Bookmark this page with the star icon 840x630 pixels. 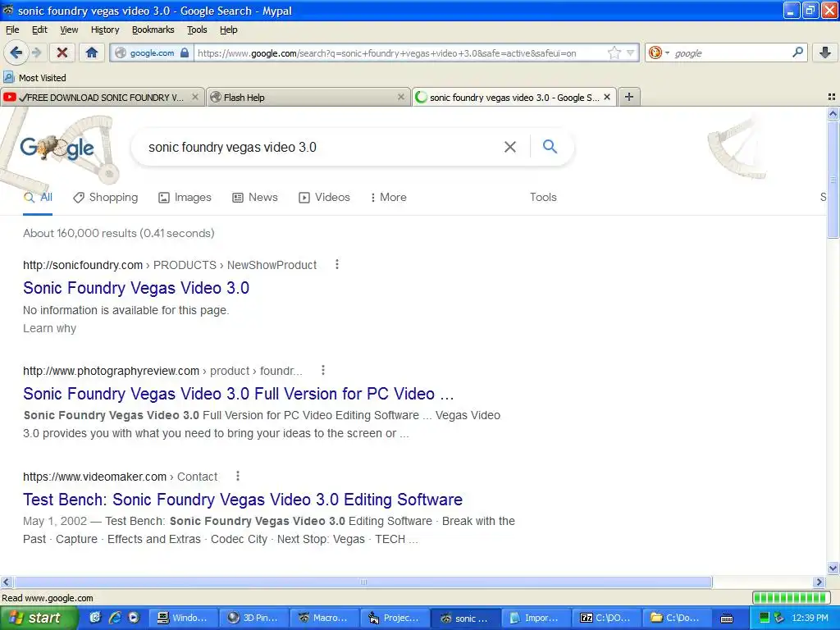coord(614,52)
